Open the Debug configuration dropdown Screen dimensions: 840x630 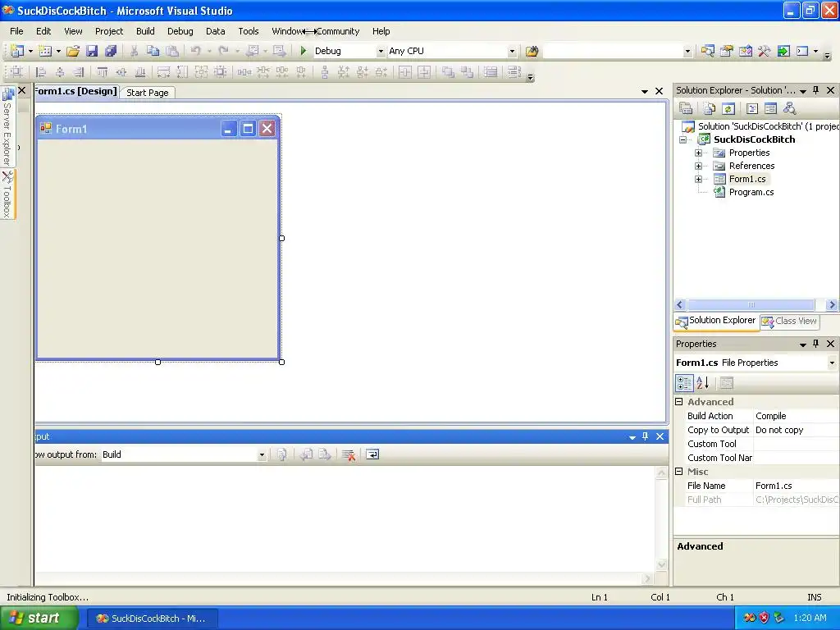click(x=381, y=52)
